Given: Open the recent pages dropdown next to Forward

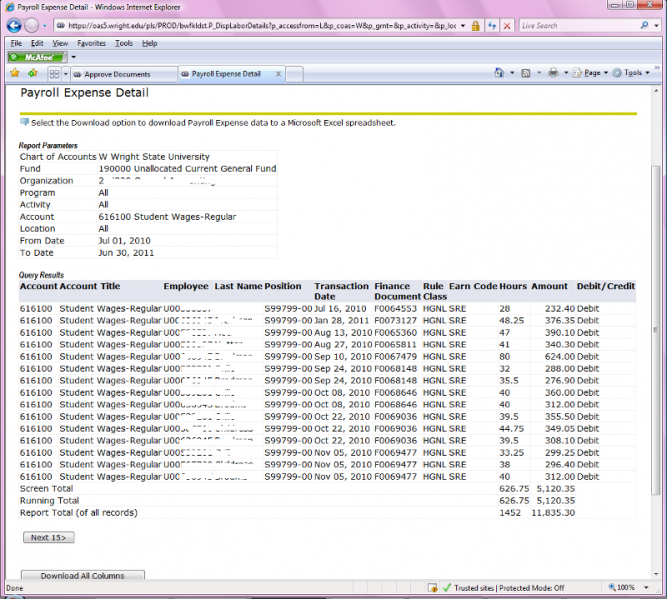Looking at the screenshot, I should coord(45,26).
